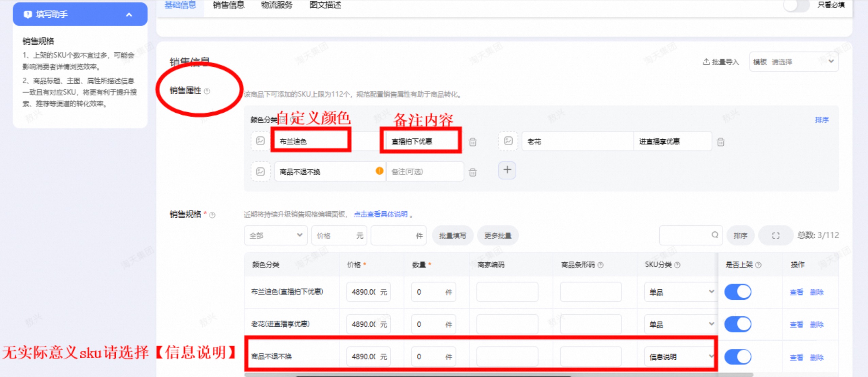Click the SKU search magnifier icon
This screenshot has height=377, width=868.
point(715,235)
